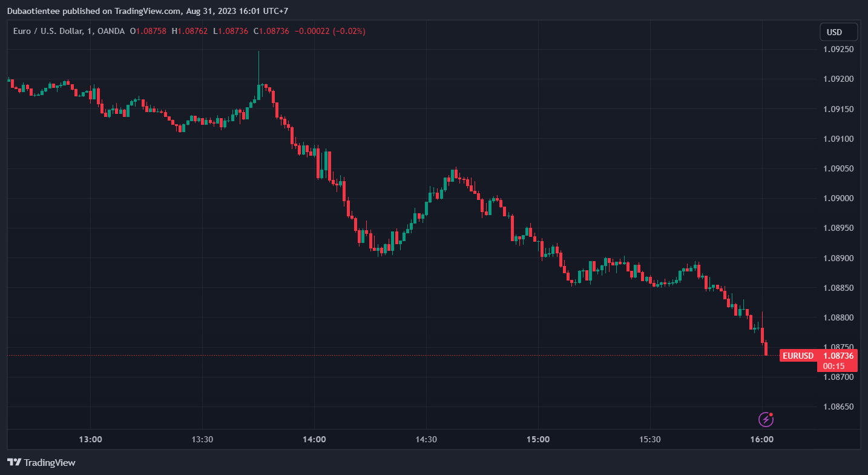The height and width of the screenshot is (475, 868).
Task: Select the 13:00 time axis label
Action: click(x=90, y=439)
